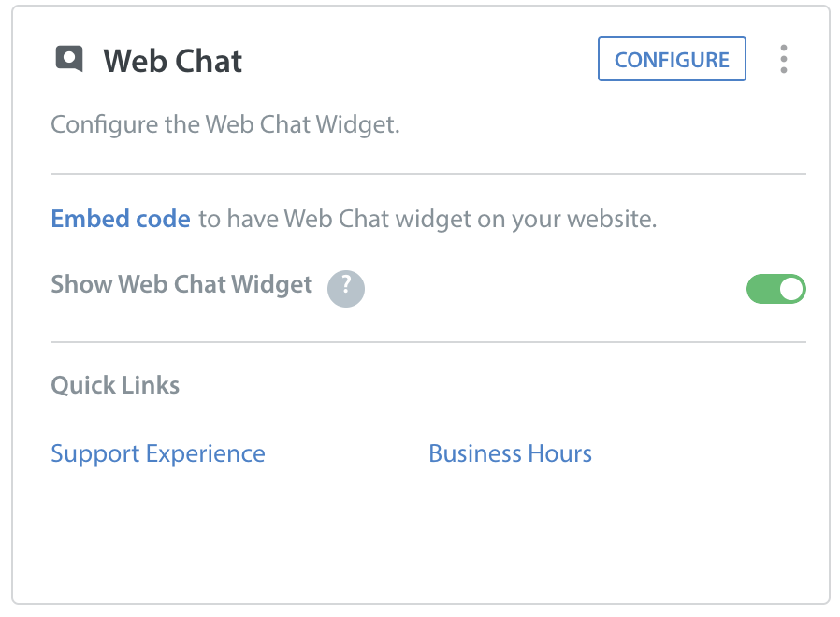Click the Web Chat card title
The image size is (840, 617).
coord(172,61)
